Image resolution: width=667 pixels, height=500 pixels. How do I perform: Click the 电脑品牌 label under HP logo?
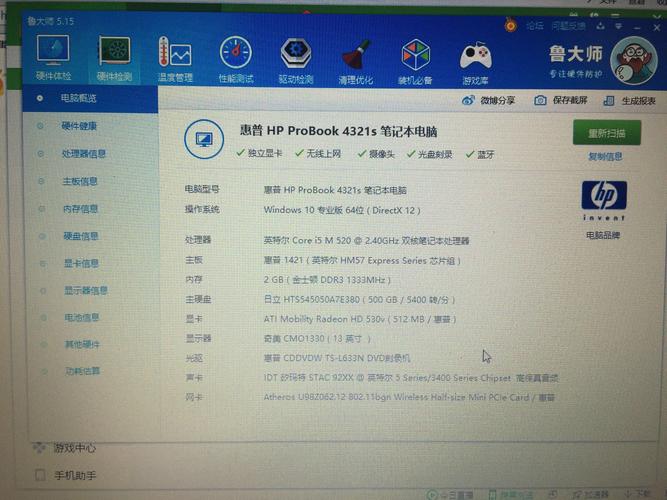(603, 235)
